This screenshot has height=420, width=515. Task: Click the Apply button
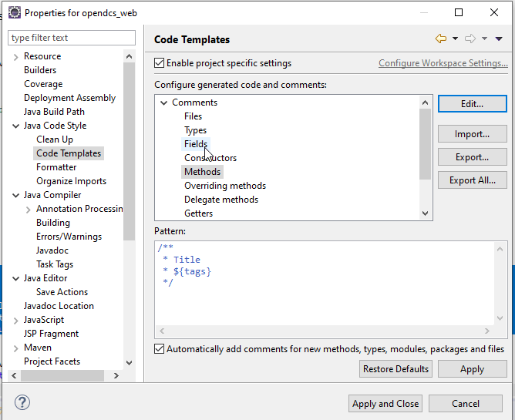[x=473, y=369]
